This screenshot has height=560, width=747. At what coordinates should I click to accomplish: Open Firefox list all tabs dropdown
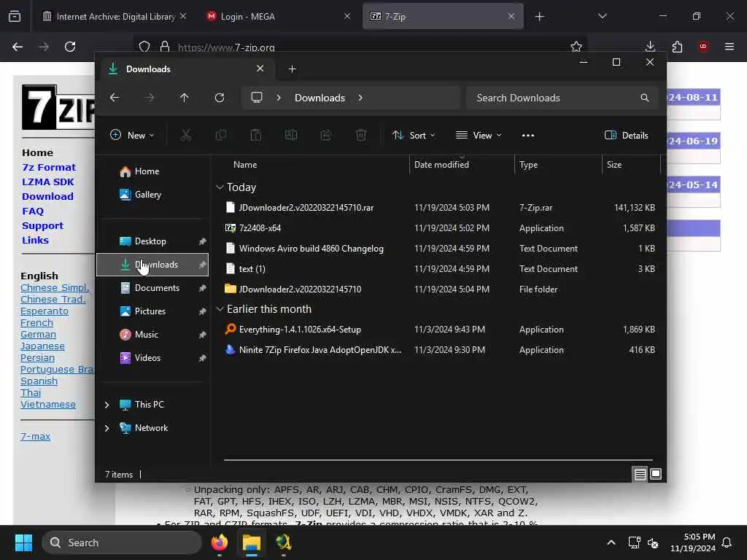point(602,16)
